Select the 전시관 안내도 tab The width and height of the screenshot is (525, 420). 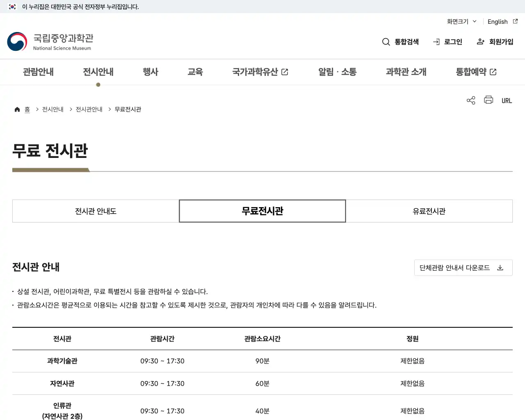pyautogui.click(x=95, y=211)
